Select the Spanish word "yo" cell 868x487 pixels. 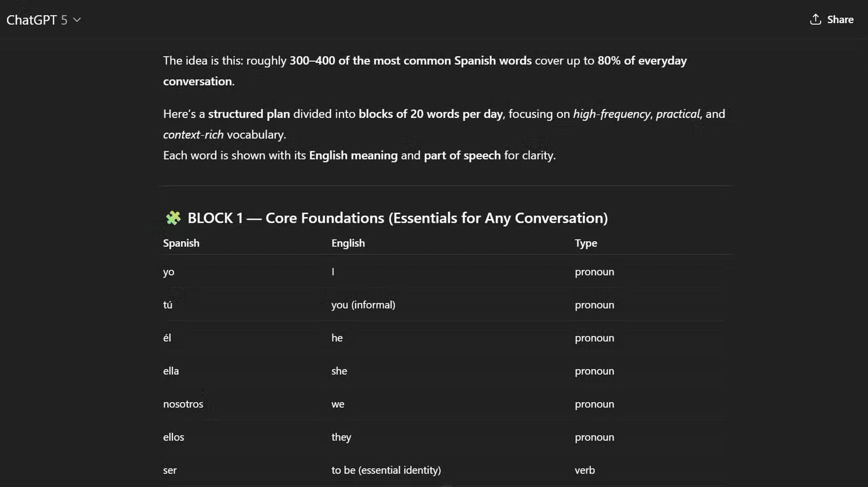pos(168,272)
